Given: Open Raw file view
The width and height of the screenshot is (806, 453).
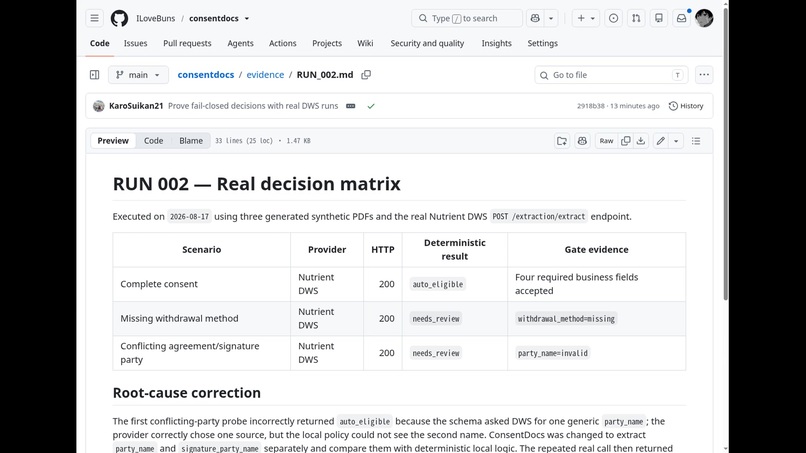Looking at the screenshot, I should 606,141.
